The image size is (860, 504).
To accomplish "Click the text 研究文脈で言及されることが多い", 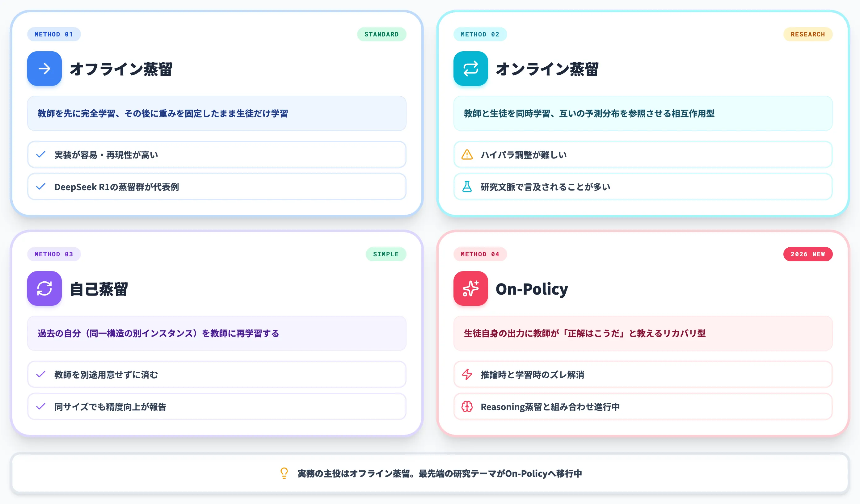I will [545, 187].
